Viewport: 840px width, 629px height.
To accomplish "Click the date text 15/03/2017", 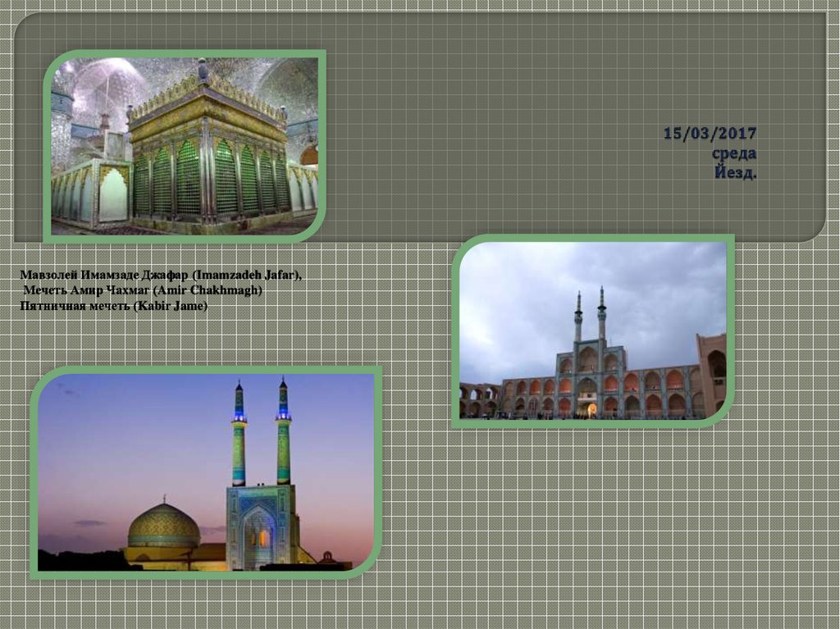I will 710,134.
